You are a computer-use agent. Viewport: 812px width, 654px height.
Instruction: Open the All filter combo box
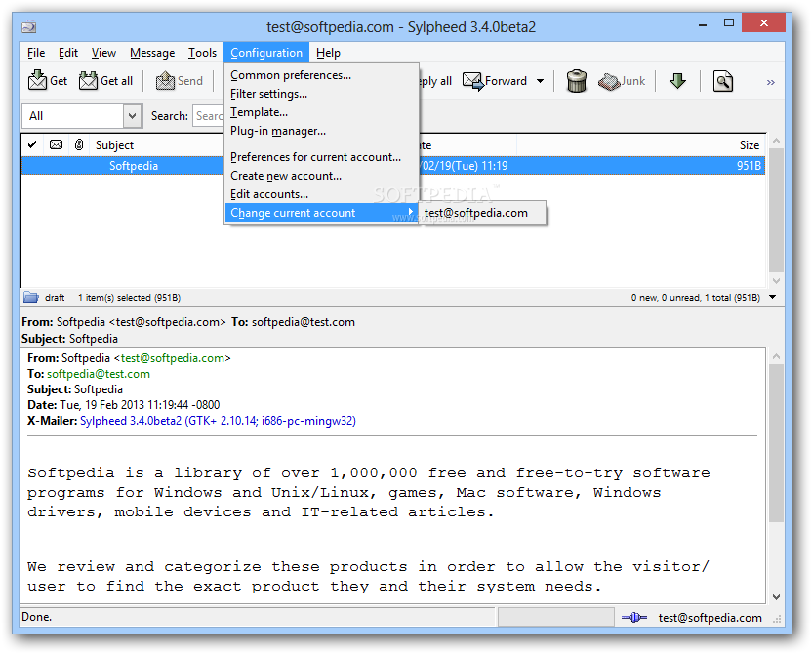pyautogui.click(x=82, y=116)
